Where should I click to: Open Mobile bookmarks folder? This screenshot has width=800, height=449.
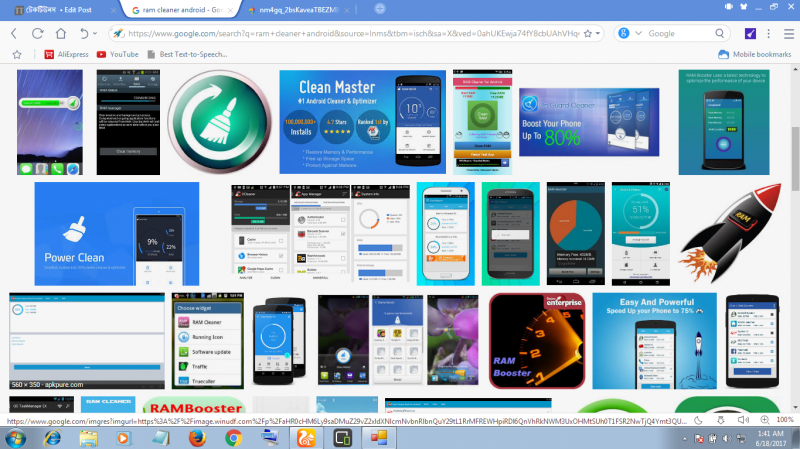tap(755, 54)
